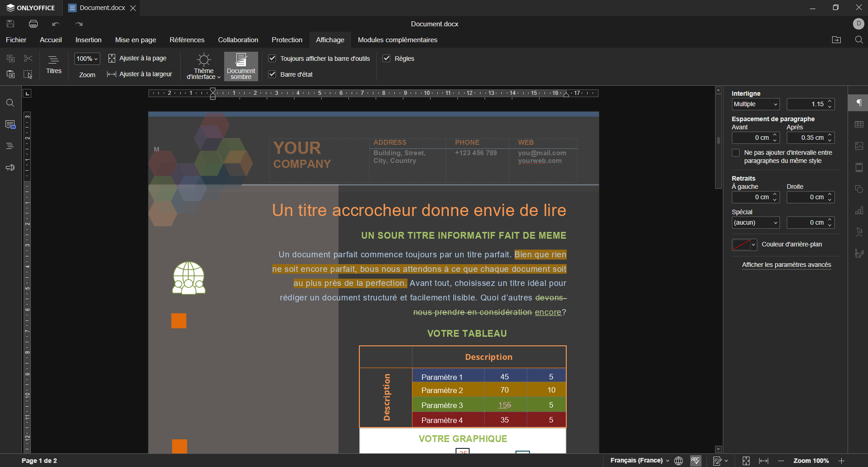Switch to the Références tab
Screen dimensions: 868x467
click(x=187, y=40)
